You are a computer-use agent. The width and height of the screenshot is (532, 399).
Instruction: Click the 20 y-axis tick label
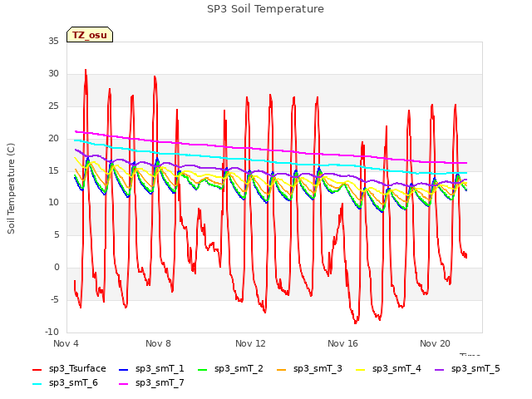53,138
